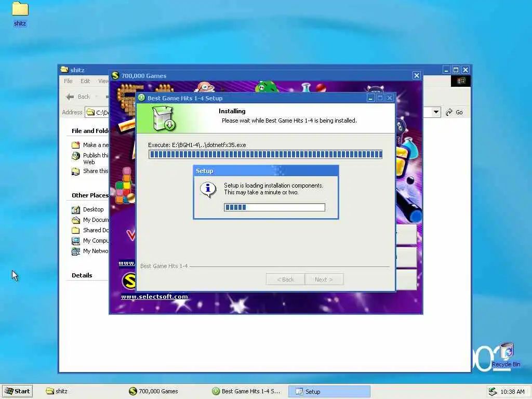Open Desktop in Other Places
The width and height of the screenshot is (532, 399).
[x=94, y=209]
